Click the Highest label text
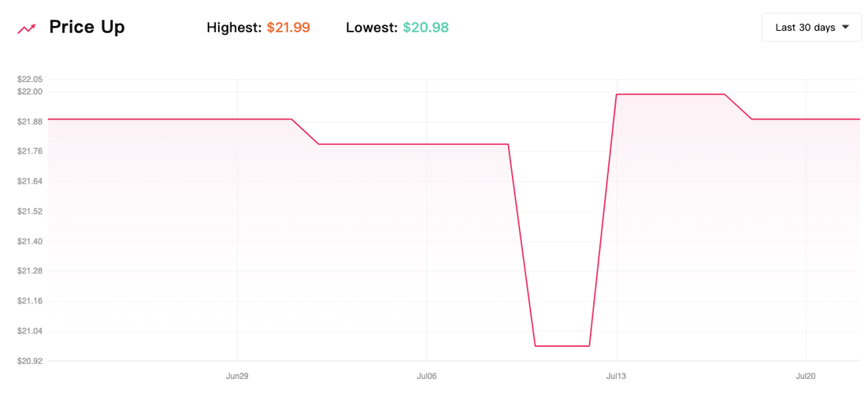The height and width of the screenshot is (394, 868). point(234,28)
